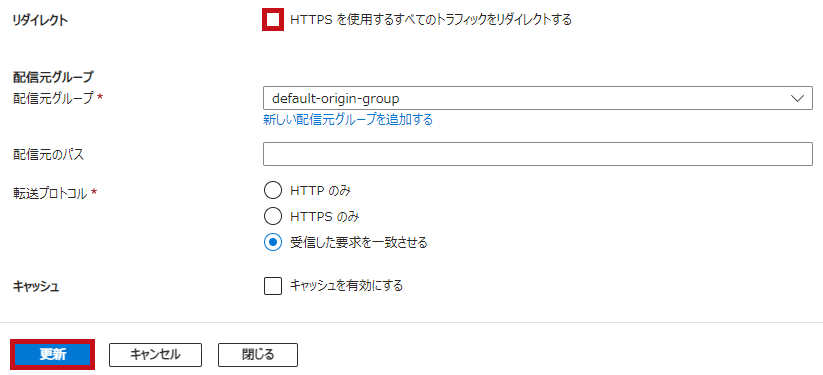
Task: Click the HTTPS のみ label text
Action: pyautogui.click(x=324, y=216)
